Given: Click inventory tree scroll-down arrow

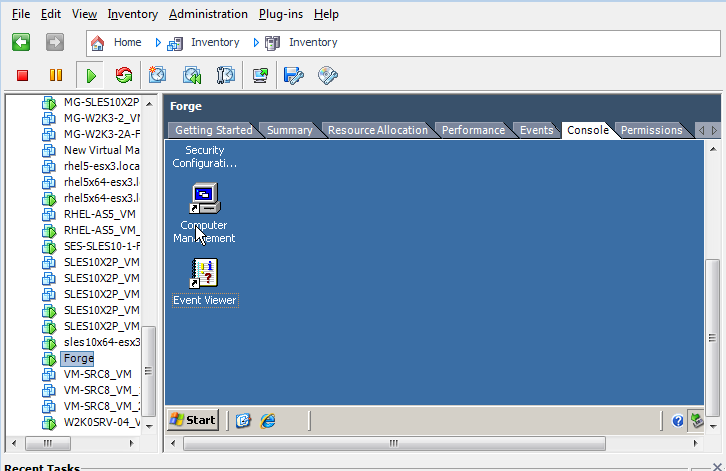Looking at the screenshot, I should pyautogui.click(x=149, y=426).
